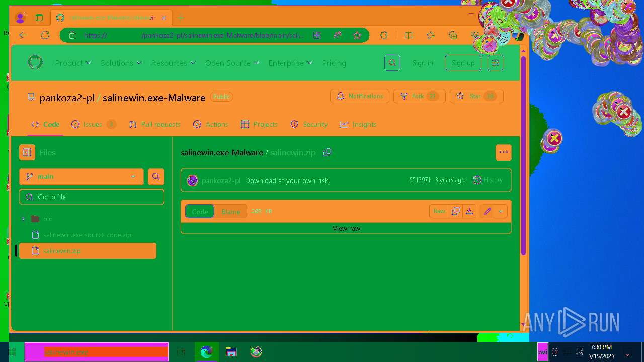Select salinewin.zip in the file tree
Viewport: 644px width, 362px height.
tap(88, 251)
